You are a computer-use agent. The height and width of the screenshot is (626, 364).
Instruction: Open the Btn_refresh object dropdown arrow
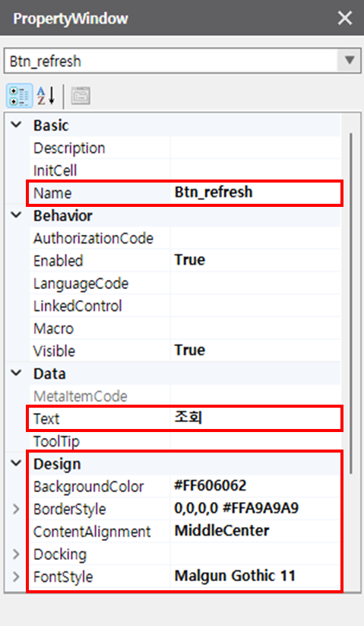click(x=350, y=61)
